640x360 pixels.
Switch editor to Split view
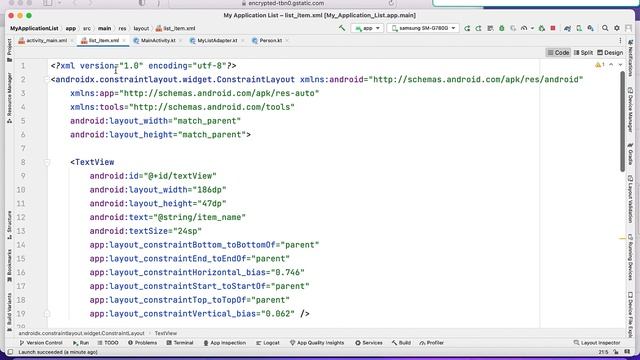coord(583,53)
